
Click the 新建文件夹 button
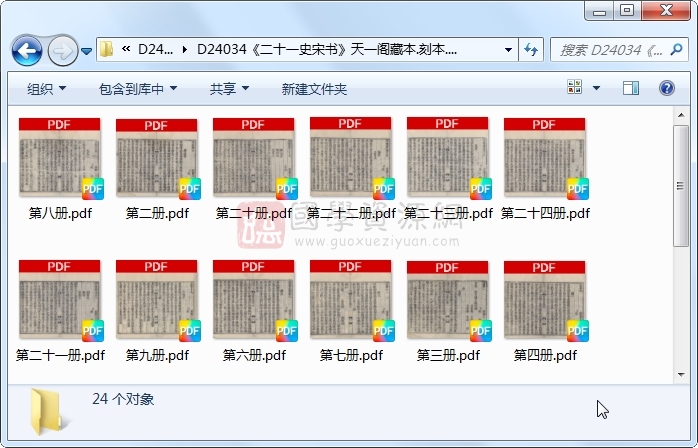(x=314, y=89)
